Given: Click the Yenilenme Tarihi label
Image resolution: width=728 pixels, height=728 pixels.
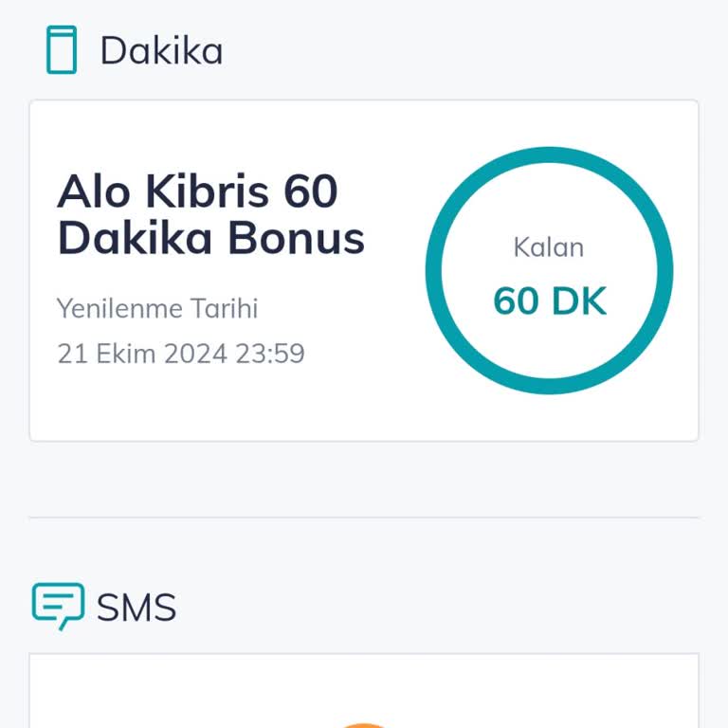Looking at the screenshot, I should click(157, 308).
